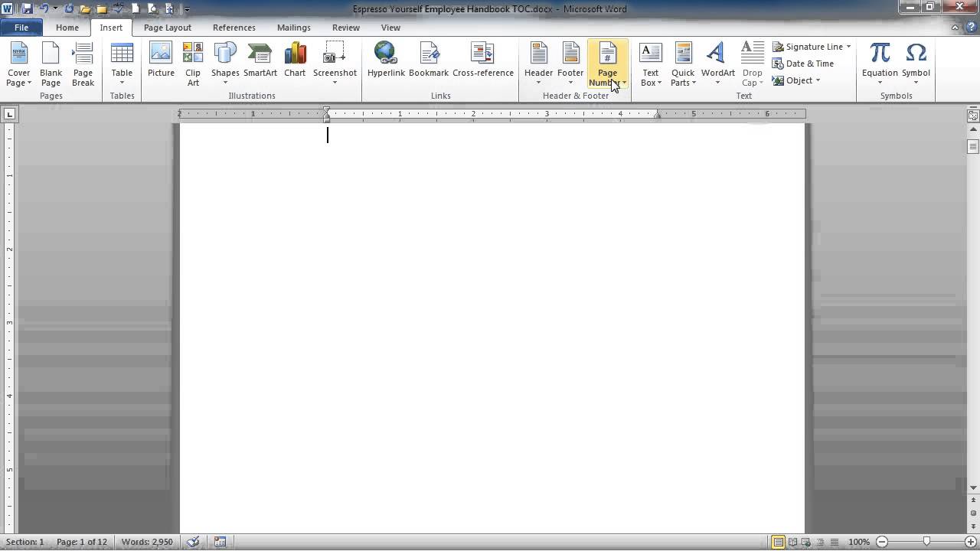980x551 pixels.
Task: Open the Footer gallery
Action: [570, 64]
